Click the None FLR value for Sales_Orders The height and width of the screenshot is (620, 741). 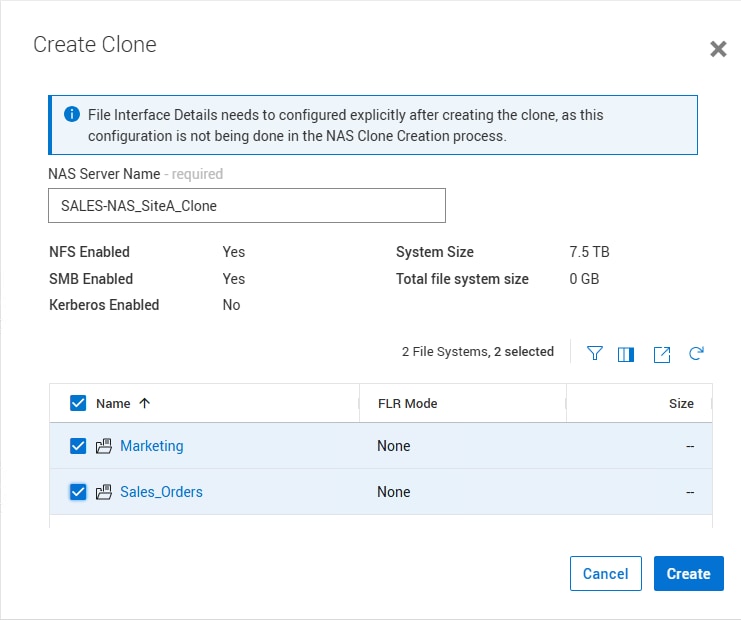click(394, 491)
